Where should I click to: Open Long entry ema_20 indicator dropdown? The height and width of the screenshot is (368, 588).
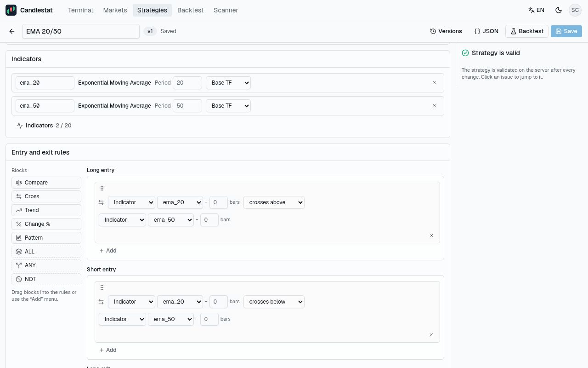(180, 202)
